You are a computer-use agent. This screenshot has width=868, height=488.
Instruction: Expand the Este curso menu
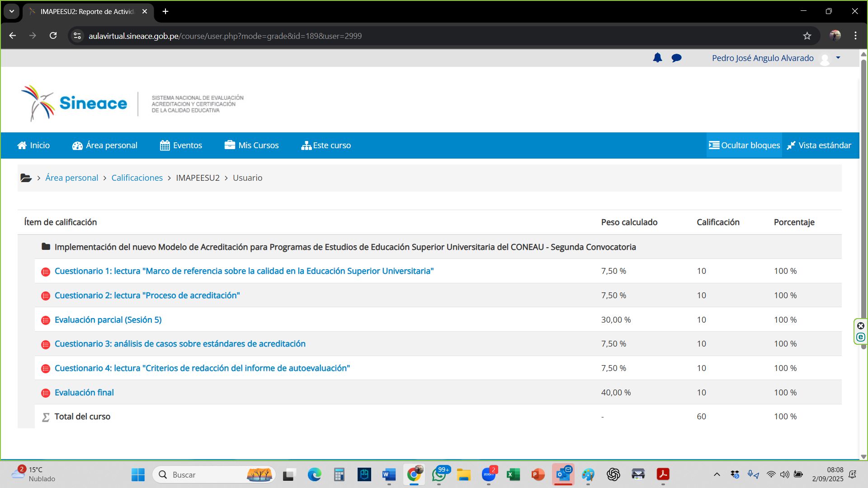pos(326,145)
